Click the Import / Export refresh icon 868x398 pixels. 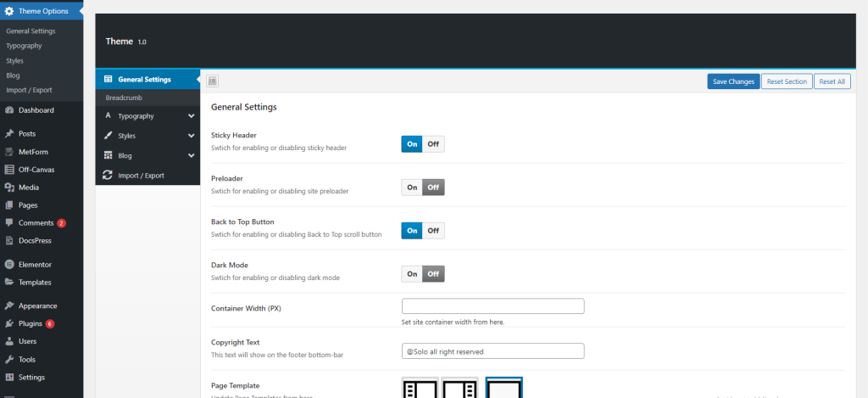click(108, 176)
